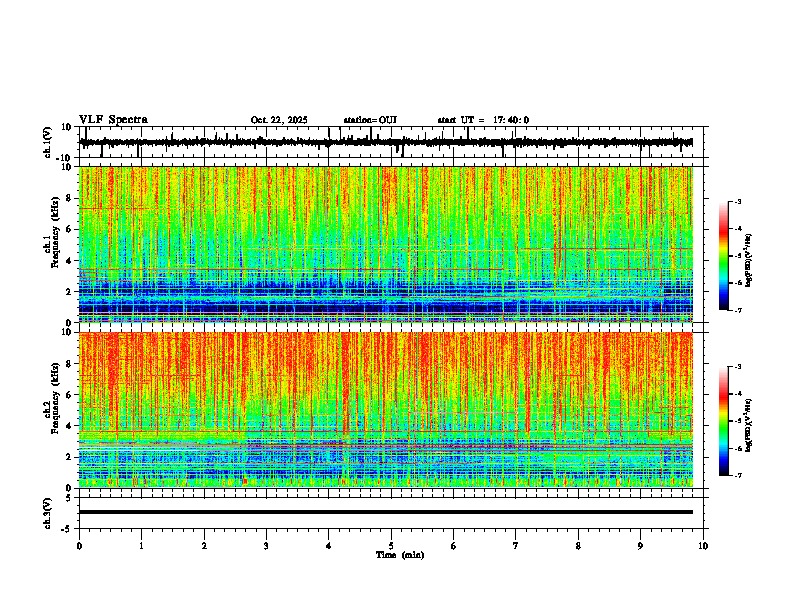
Task: Click the 'start UT = 17:40:0' text
Action: tap(483, 120)
